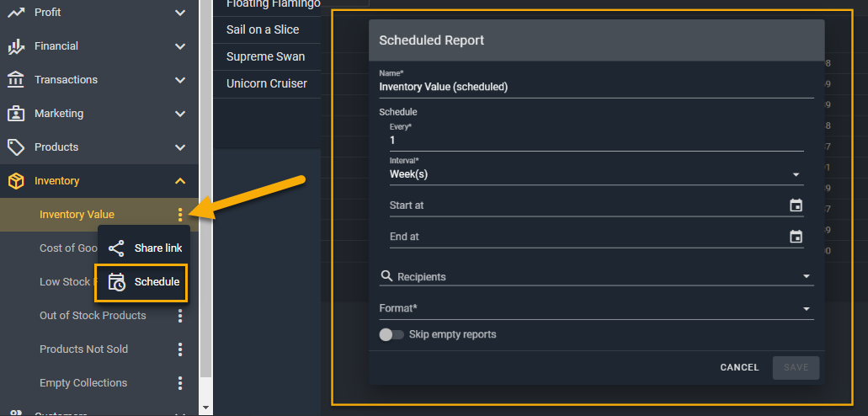
Task: Click the Schedule calendar-clock icon
Action: [117, 282]
